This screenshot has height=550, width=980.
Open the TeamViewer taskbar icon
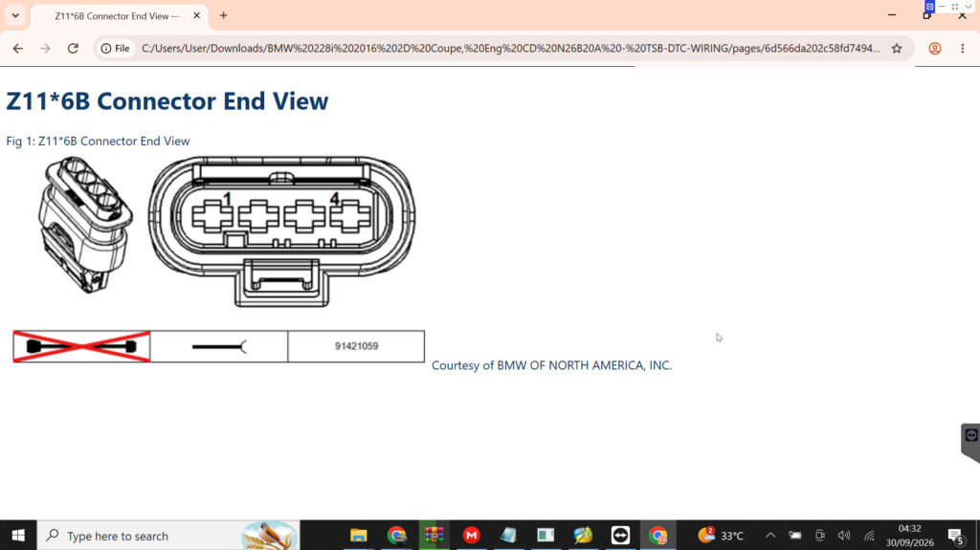(x=620, y=536)
